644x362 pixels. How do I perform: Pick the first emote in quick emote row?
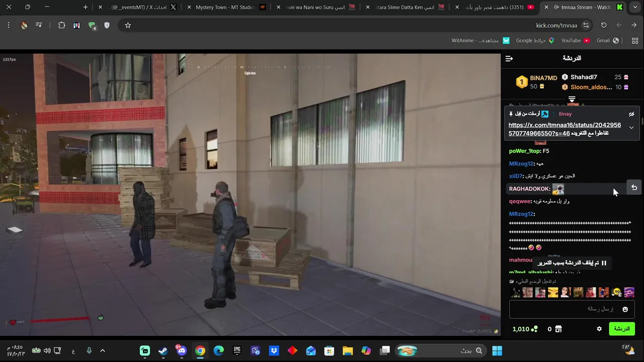tap(515, 292)
